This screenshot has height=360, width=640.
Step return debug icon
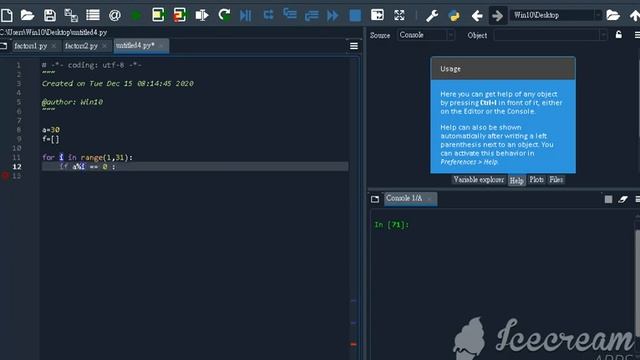point(311,16)
